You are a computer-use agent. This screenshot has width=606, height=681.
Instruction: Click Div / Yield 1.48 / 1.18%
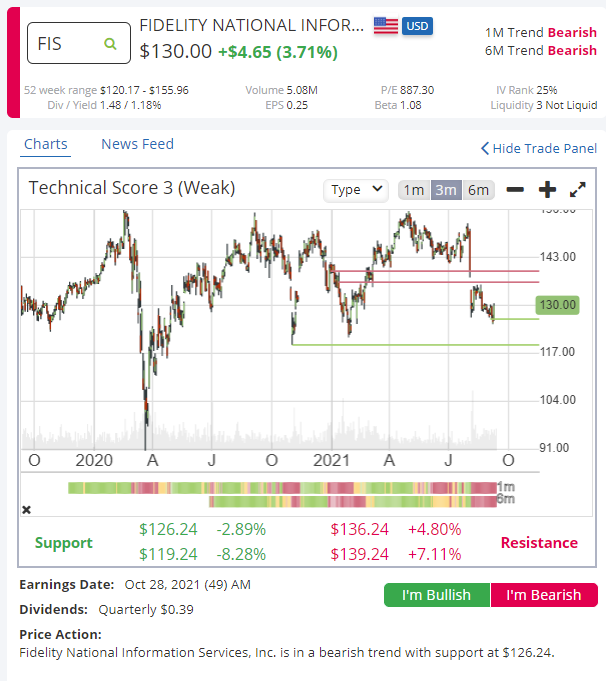pos(104,106)
